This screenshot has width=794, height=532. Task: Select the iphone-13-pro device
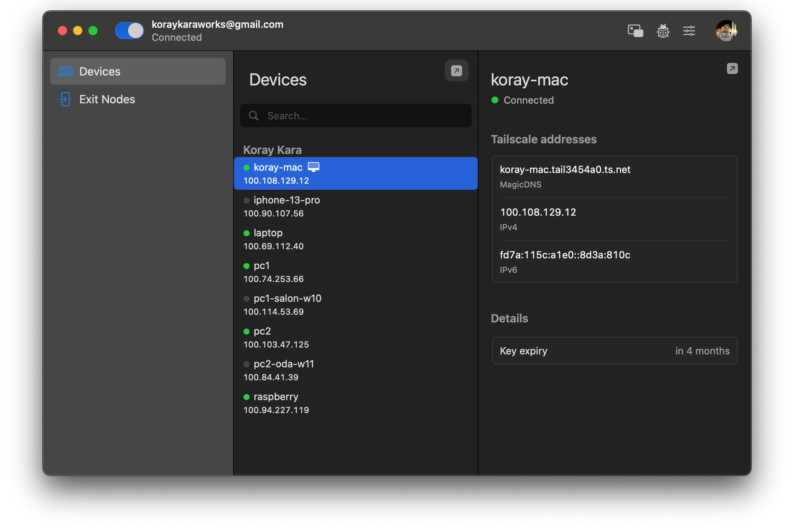click(356, 206)
